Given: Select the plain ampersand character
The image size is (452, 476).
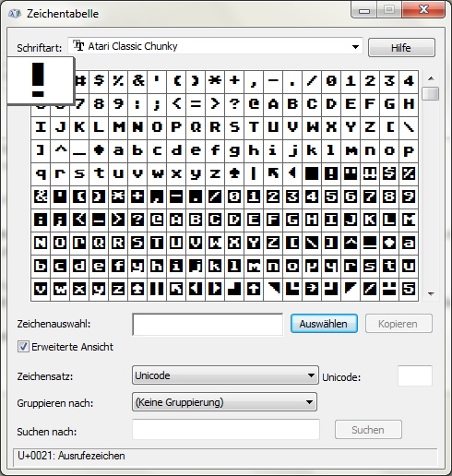Looking at the screenshot, I should click(x=137, y=81).
